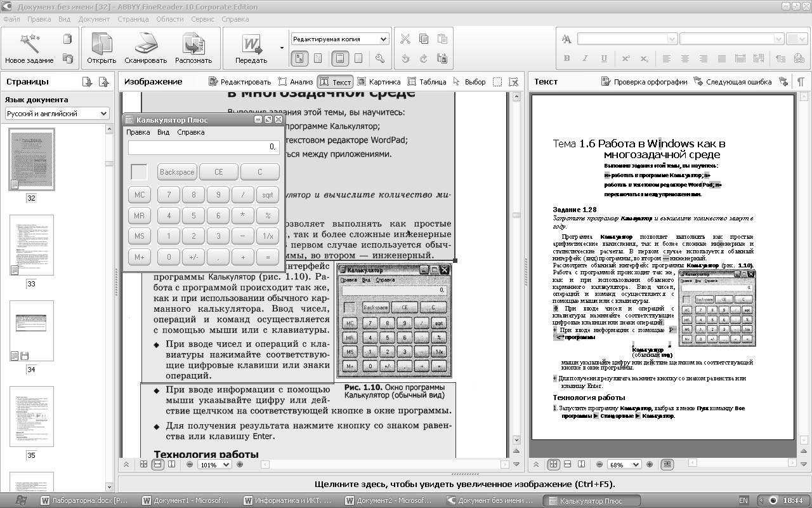Switch to Лабораторна.docx taskbar item
Image resolution: width=812 pixels, height=508 pixels.
[x=86, y=500]
